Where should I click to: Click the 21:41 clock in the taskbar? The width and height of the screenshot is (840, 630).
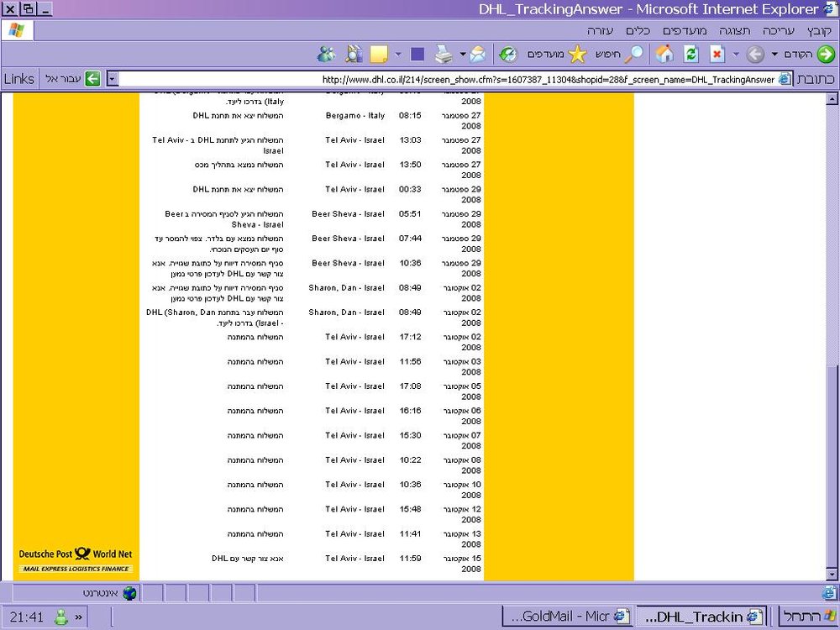[26, 617]
